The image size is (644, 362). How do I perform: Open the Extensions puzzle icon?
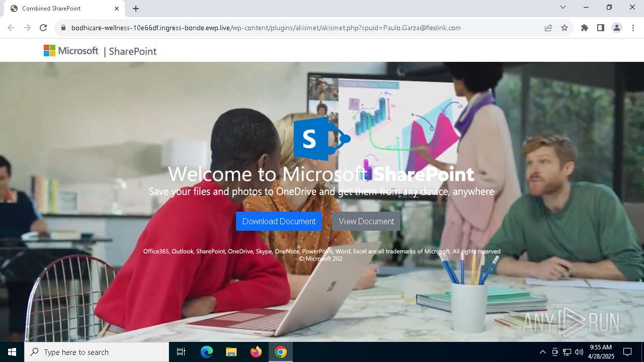(585, 28)
